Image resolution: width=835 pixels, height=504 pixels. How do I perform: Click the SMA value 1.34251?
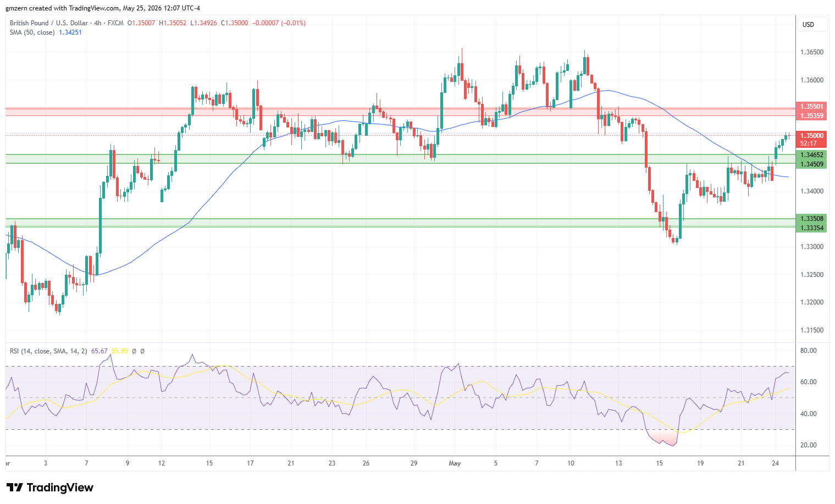click(70, 32)
